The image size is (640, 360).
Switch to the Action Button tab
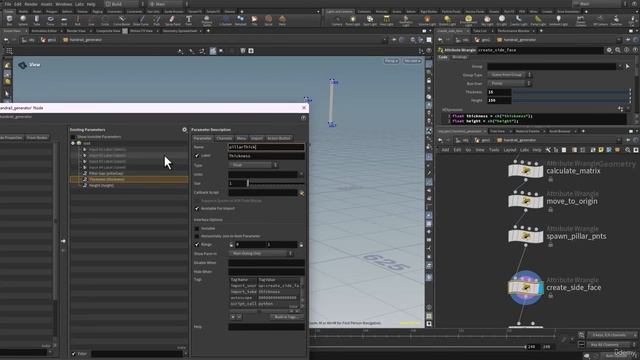coord(279,138)
